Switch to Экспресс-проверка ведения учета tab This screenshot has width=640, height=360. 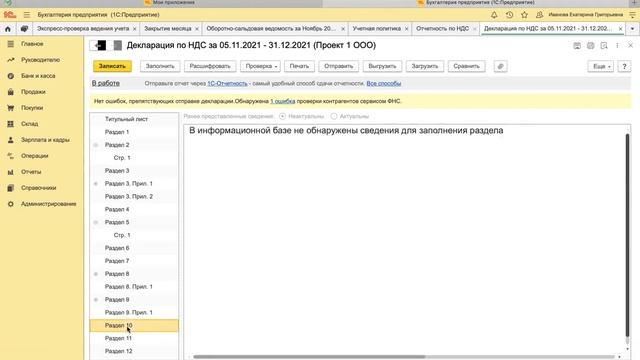tap(83, 29)
